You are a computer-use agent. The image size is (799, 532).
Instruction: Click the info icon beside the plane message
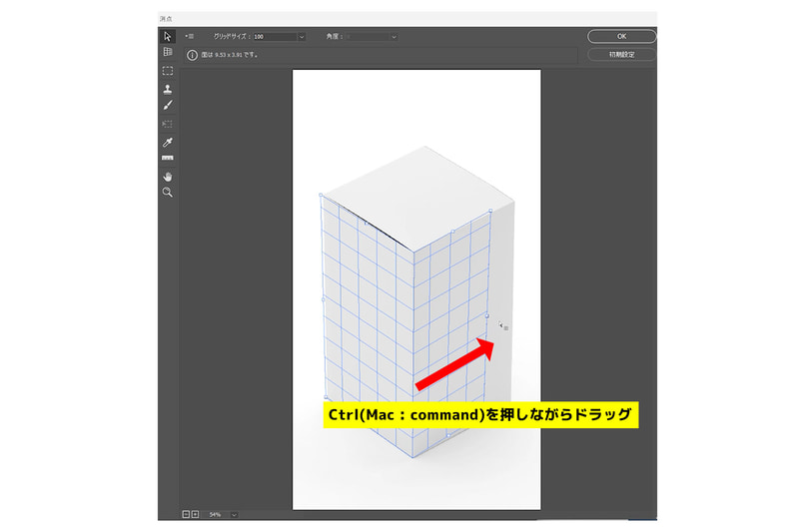(192, 55)
